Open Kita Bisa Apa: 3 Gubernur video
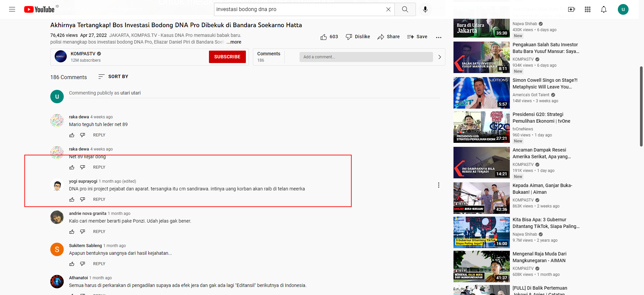The height and width of the screenshot is (295, 644). coord(546,223)
